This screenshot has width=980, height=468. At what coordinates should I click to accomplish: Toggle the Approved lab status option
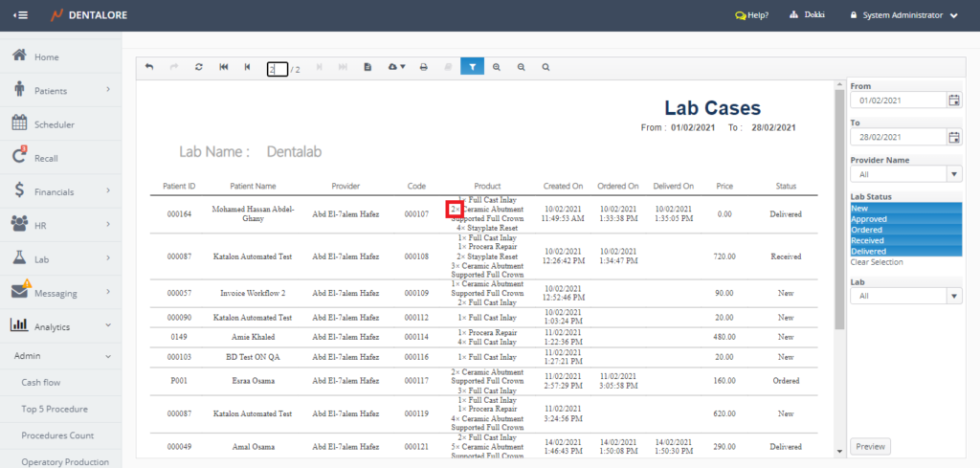(904, 219)
